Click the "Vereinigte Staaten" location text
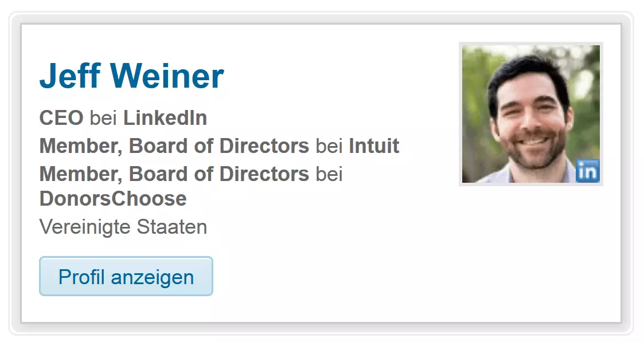 click(123, 227)
